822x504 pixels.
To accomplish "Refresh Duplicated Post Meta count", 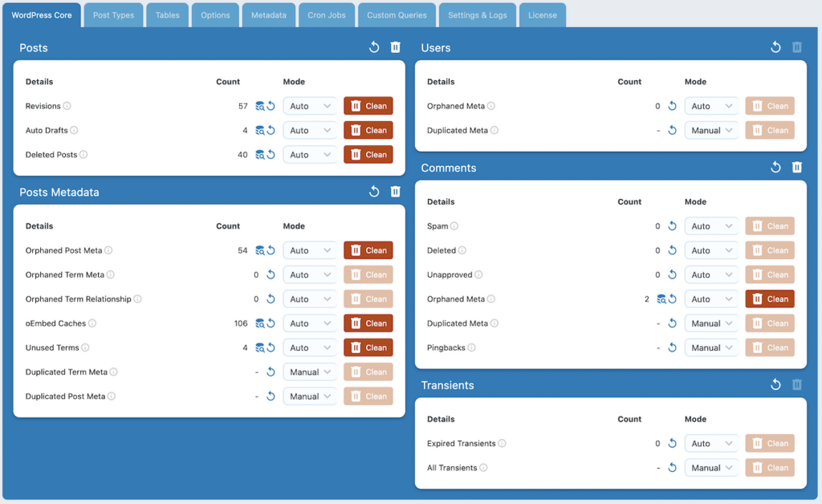I will click(271, 396).
